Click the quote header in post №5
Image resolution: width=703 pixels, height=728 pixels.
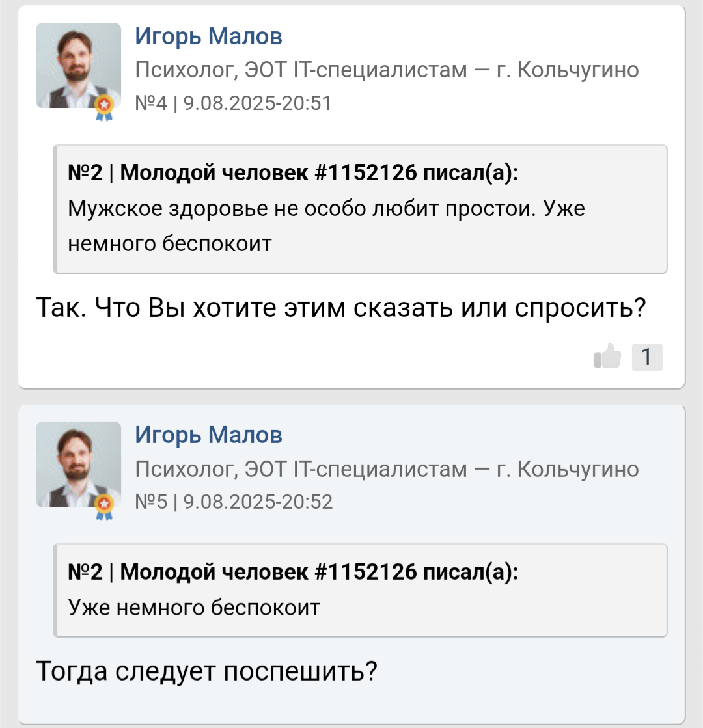click(x=294, y=572)
